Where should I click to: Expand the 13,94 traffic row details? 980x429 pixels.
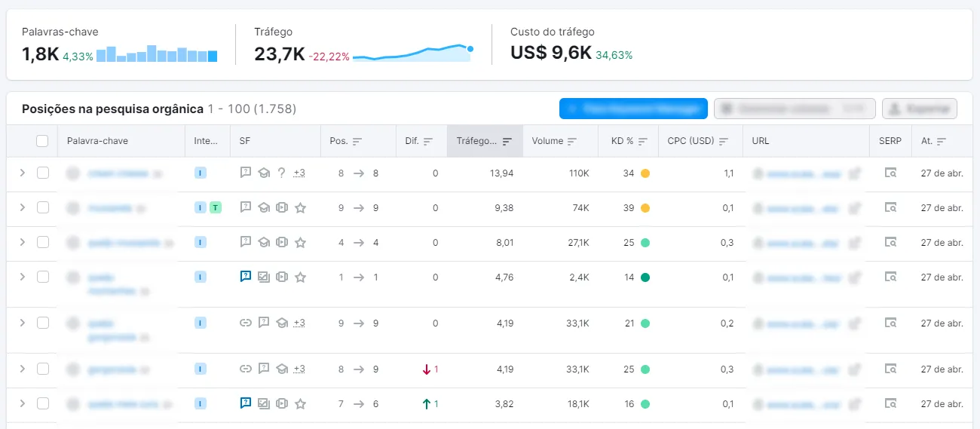click(x=22, y=173)
